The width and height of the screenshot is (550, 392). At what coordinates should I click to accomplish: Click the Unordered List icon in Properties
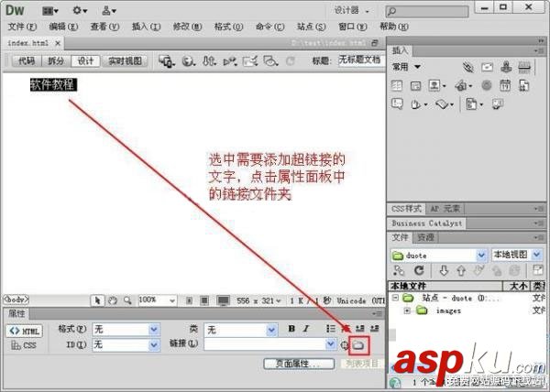click(330, 329)
